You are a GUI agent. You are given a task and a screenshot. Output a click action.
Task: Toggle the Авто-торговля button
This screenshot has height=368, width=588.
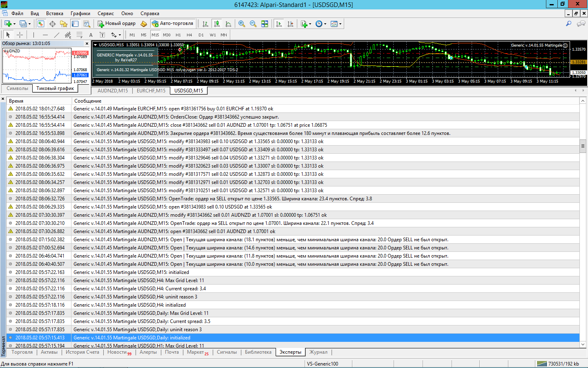172,24
